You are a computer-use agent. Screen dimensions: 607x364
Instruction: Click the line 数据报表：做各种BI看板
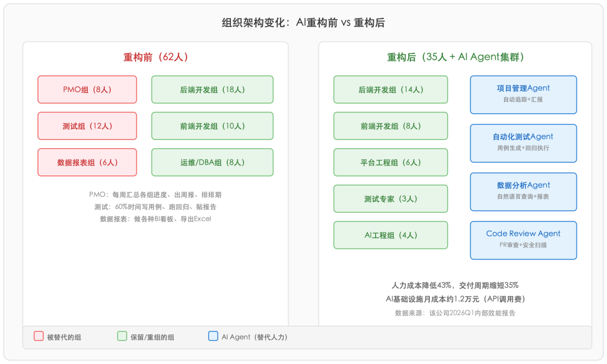(155, 219)
